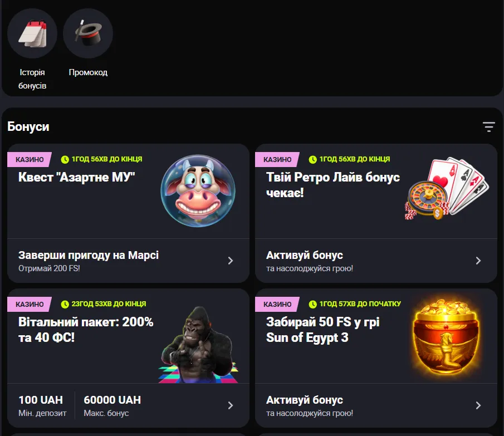
Task: Click КАЗИНО tag on the Квест card
Action: point(30,159)
